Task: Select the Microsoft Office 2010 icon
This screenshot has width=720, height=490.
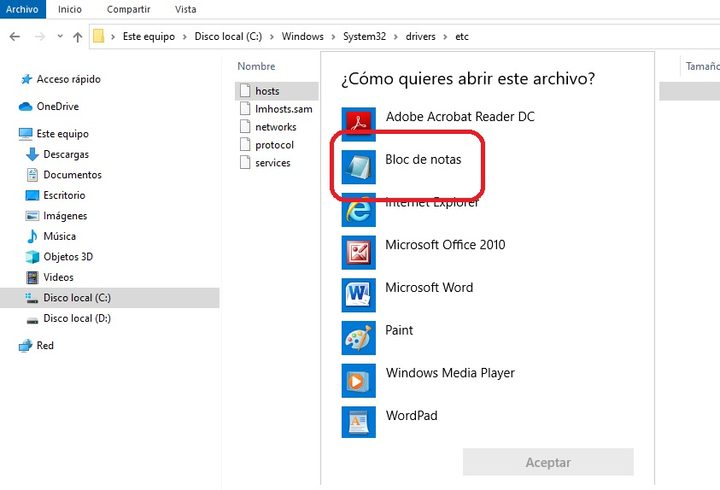Action: (359, 252)
